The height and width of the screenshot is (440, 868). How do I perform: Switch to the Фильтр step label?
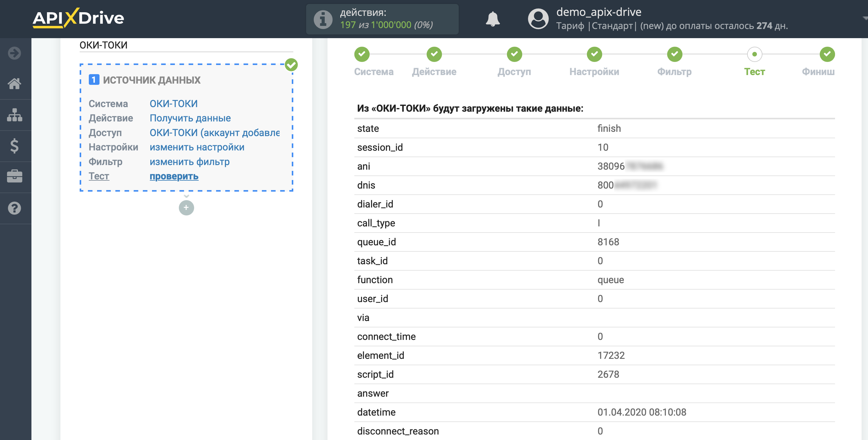675,72
